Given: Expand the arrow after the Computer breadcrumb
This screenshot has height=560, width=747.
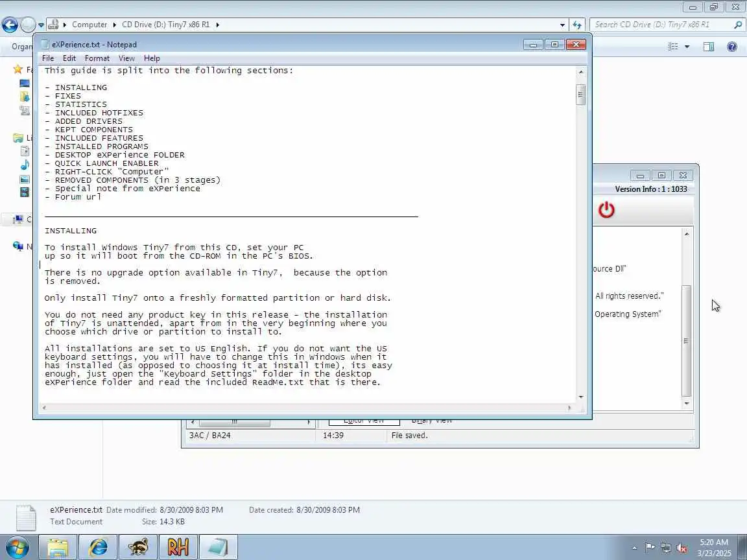Looking at the screenshot, I should pos(114,25).
